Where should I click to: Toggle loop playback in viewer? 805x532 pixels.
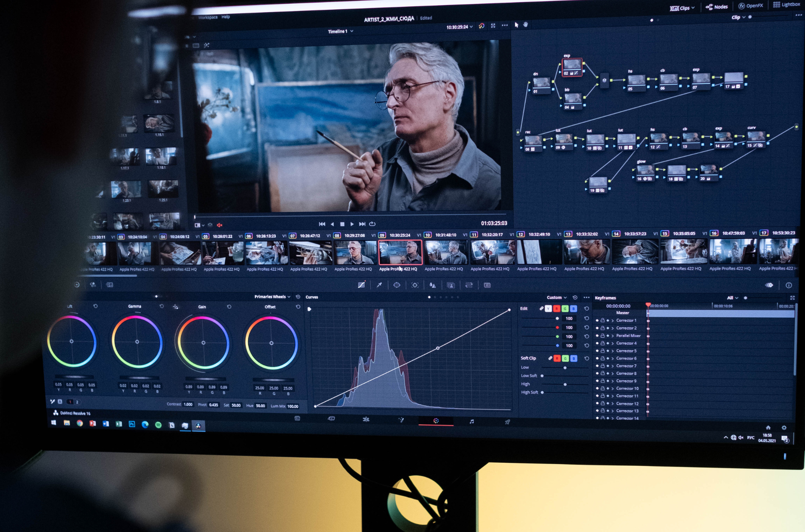coord(372,224)
